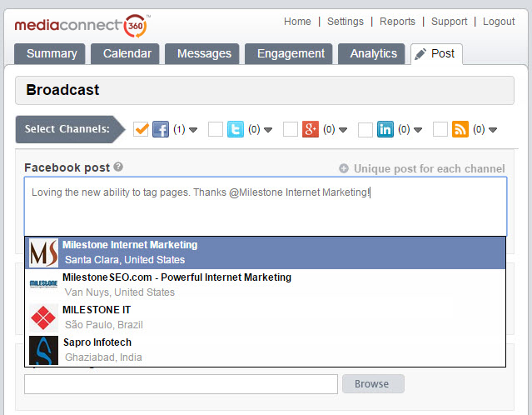Click inside the Facebook post text area

tap(266, 207)
